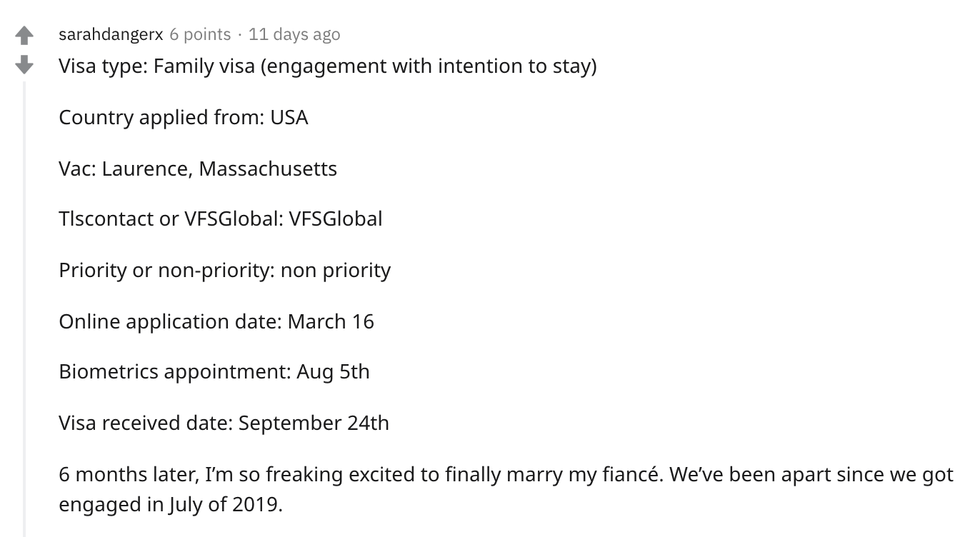Click the "Biometrics appointment: Aug 5th" line

coord(214,372)
